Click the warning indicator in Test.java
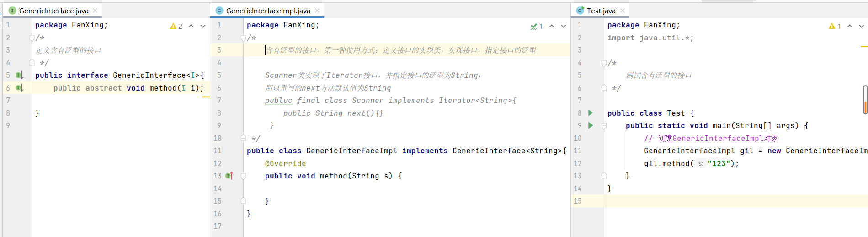This screenshot has height=237, width=868. click(835, 26)
